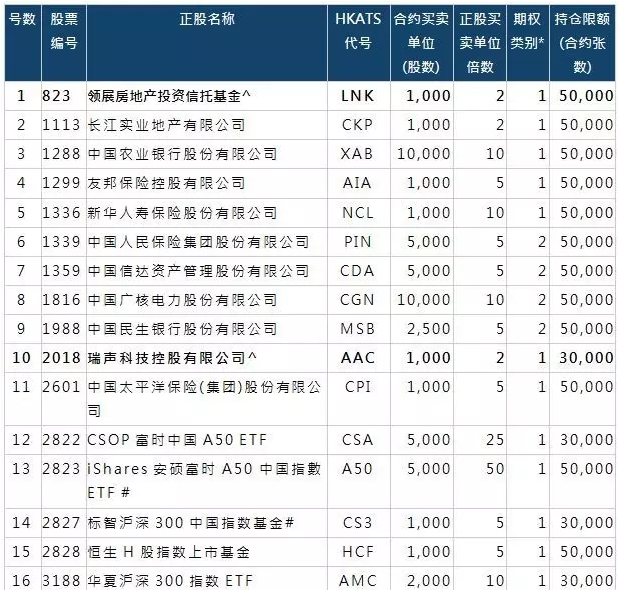Click the '持仓限额 (合约张数)' header

pos(582,43)
